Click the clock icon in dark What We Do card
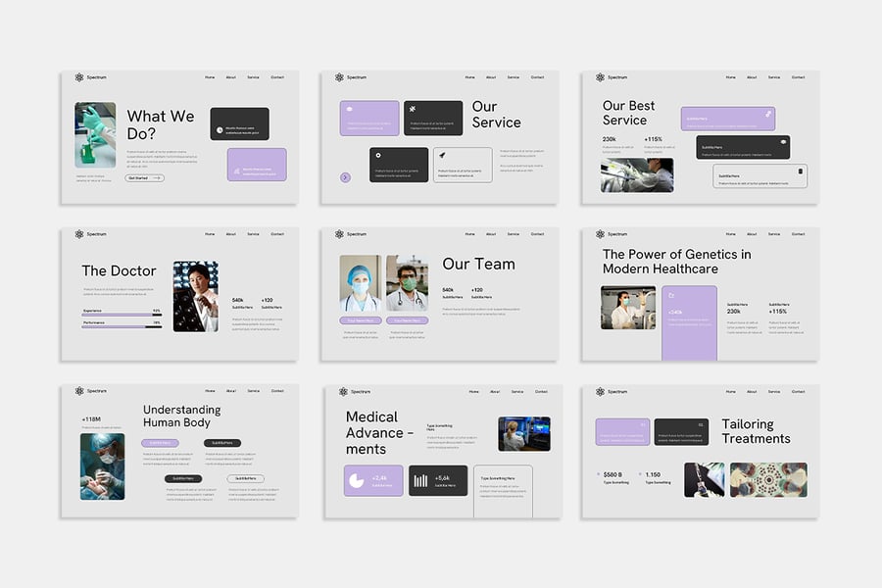The height and width of the screenshot is (588, 882). pyautogui.click(x=220, y=129)
